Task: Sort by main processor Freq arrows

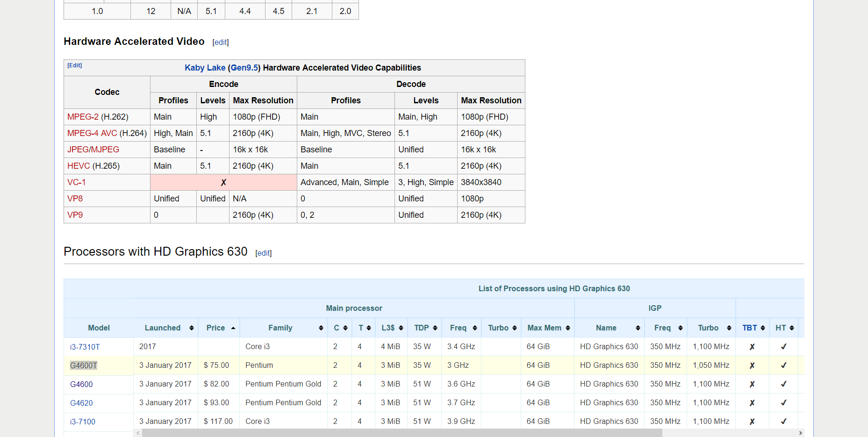Action: 475,328
